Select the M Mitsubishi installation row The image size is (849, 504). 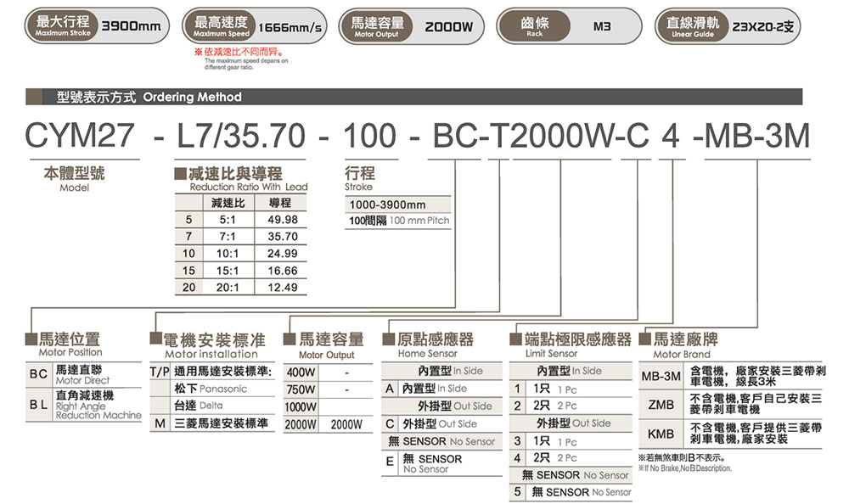pyautogui.click(x=212, y=423)
